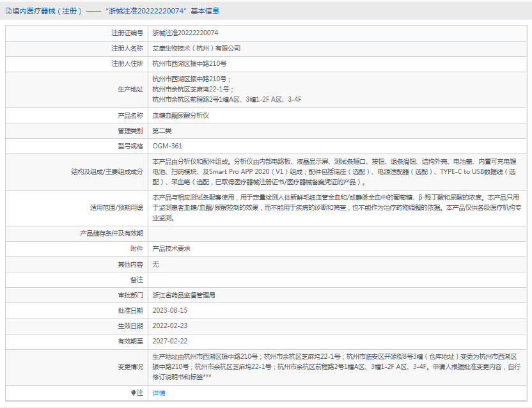
Task: Click the 浙江省药品监督管理局 value
Action: coord(184,295)
